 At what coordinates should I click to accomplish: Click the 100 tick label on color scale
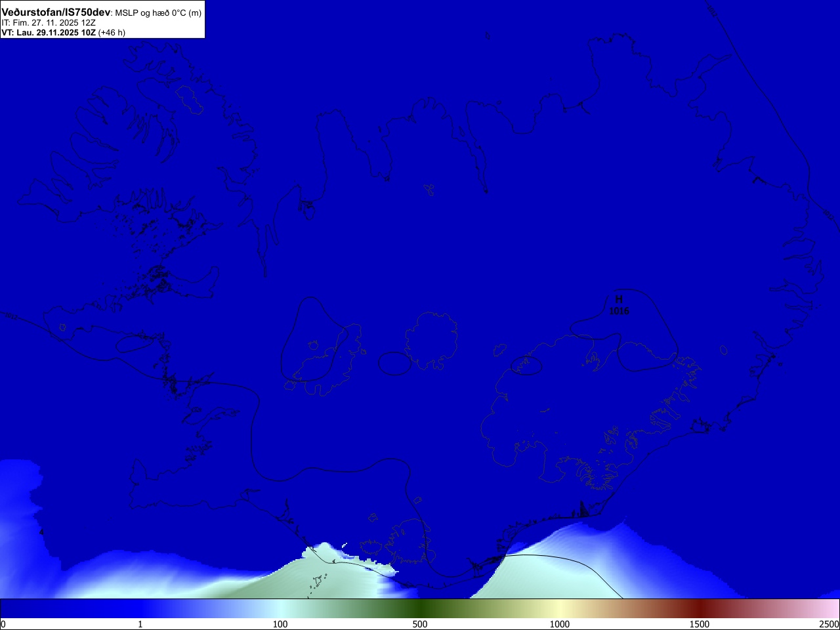pos(280,624)
